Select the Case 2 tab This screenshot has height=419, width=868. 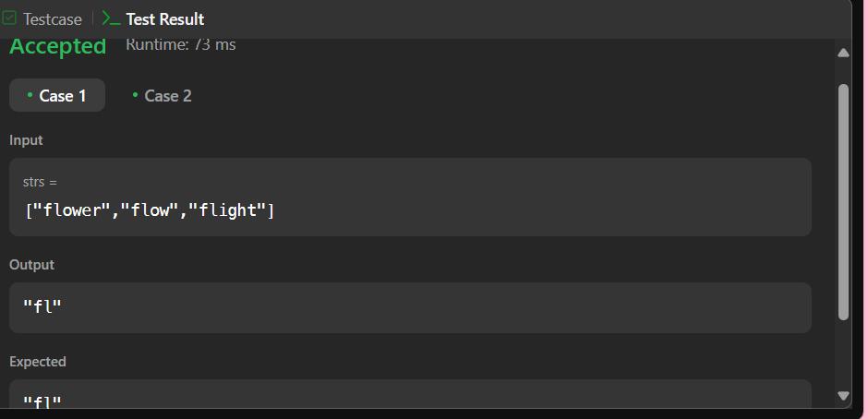tap(162, 96)
